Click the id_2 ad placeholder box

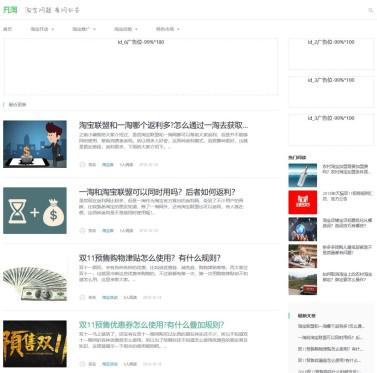coord(331,54)
